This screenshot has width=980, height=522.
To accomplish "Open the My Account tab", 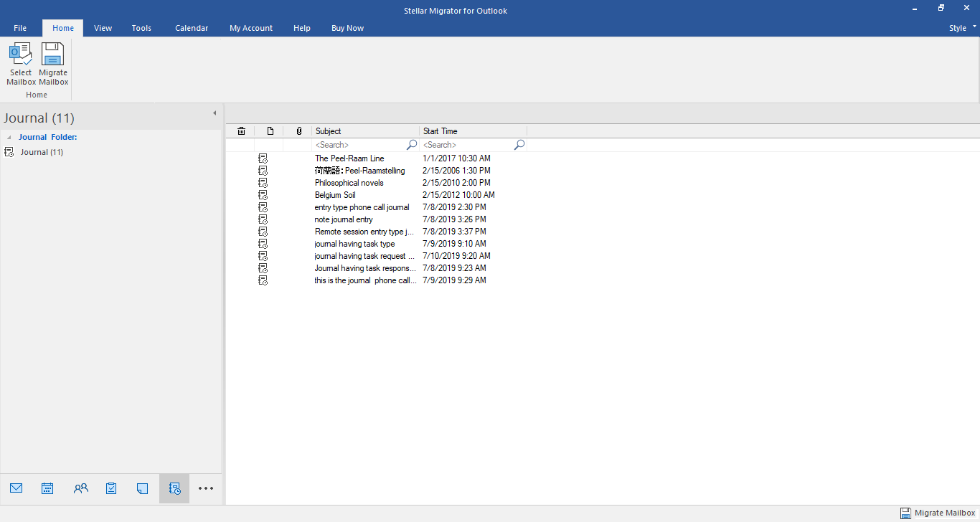I will point(251,28).
